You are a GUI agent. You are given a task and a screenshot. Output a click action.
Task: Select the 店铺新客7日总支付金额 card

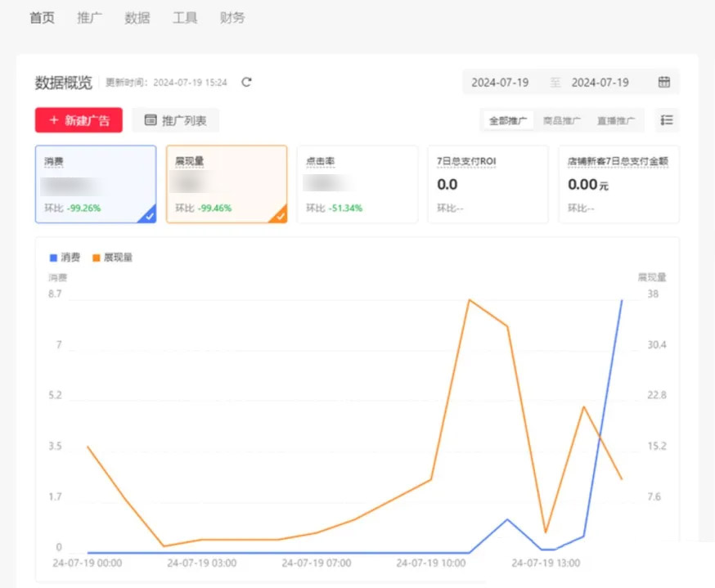click(x=618, y=184)
